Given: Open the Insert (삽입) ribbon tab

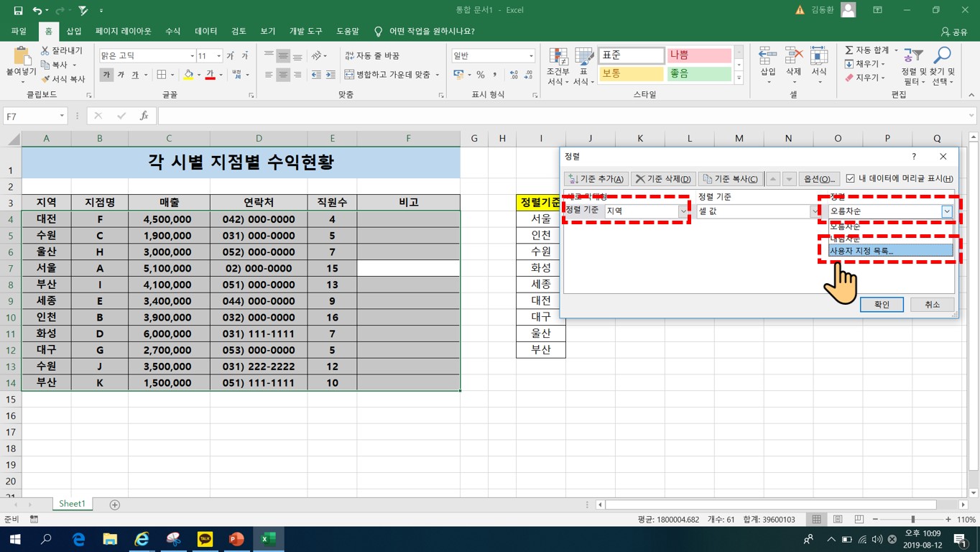Looking at the screenshot, I should click(x=74, y=32).
